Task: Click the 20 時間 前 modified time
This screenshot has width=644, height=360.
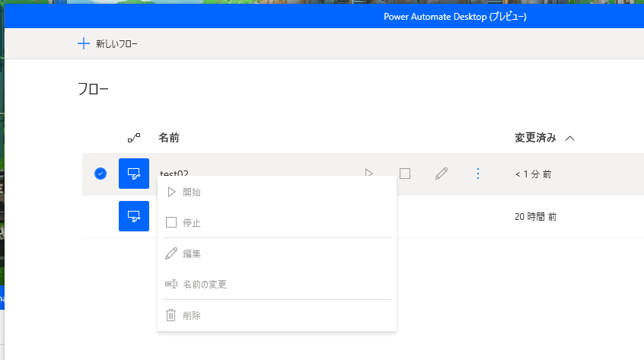Action: 536,217
